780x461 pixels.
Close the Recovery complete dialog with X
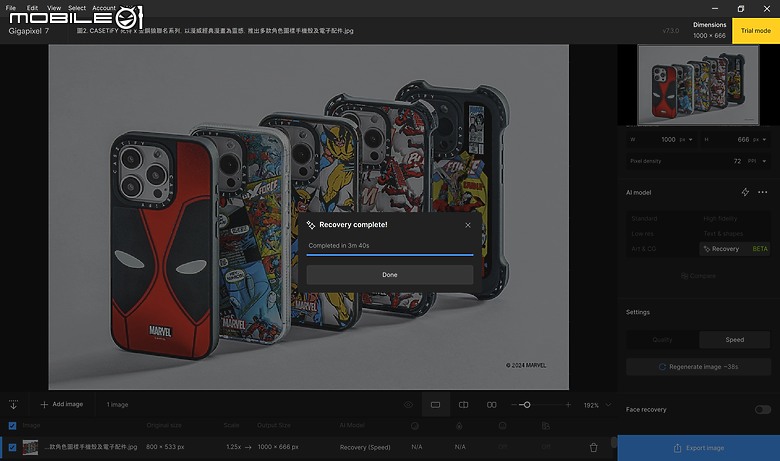point(468,225)
